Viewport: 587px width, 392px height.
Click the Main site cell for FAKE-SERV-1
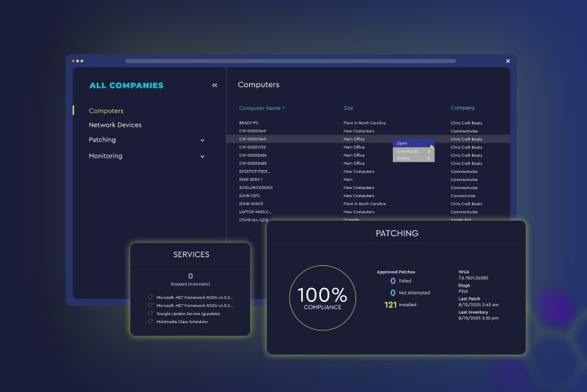tap(348, 180)
